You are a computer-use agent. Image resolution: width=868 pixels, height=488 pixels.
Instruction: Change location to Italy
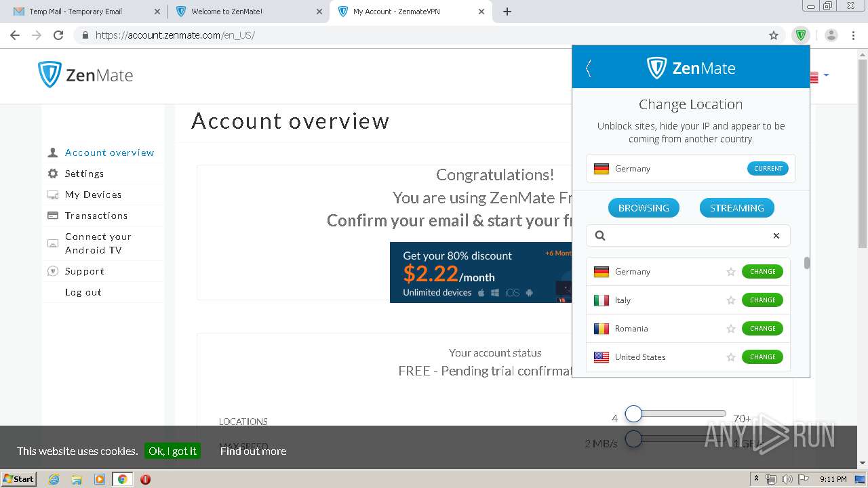762,300
